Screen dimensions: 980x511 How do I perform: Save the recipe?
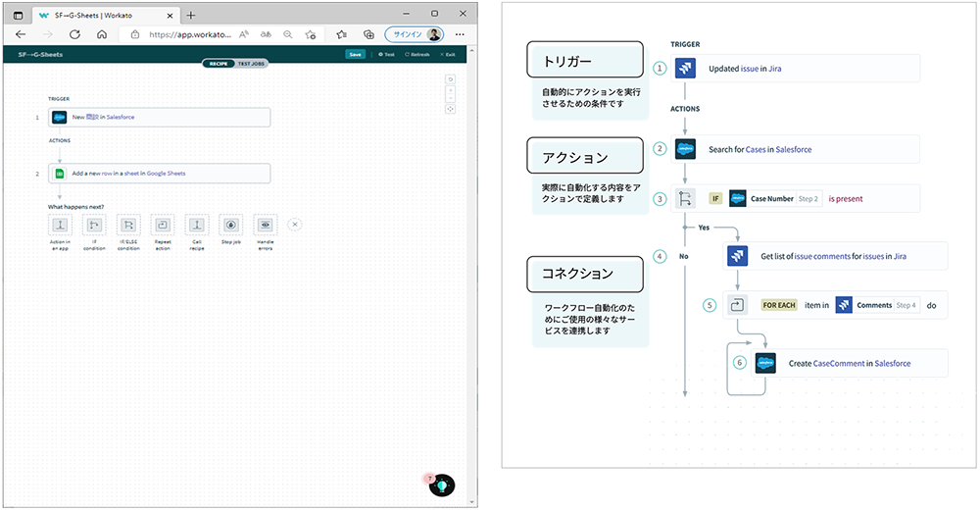click(x=355, y=54)
